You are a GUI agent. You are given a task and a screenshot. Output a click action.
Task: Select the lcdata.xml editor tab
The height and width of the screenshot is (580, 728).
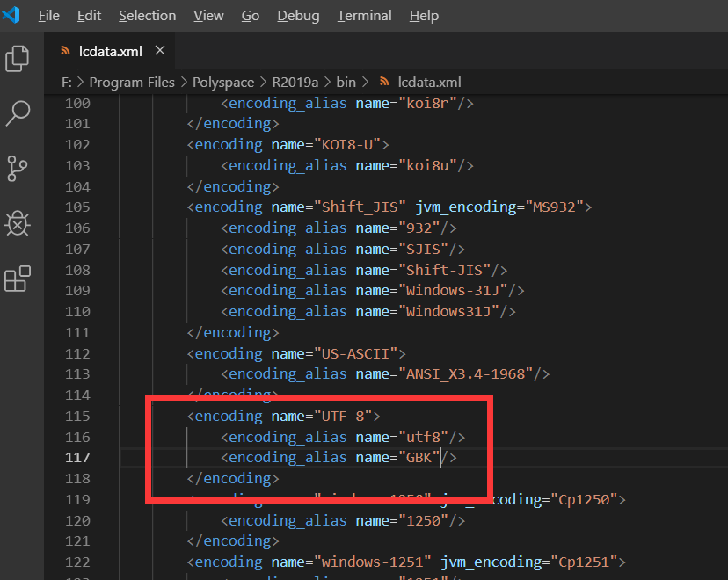(110, 51)
